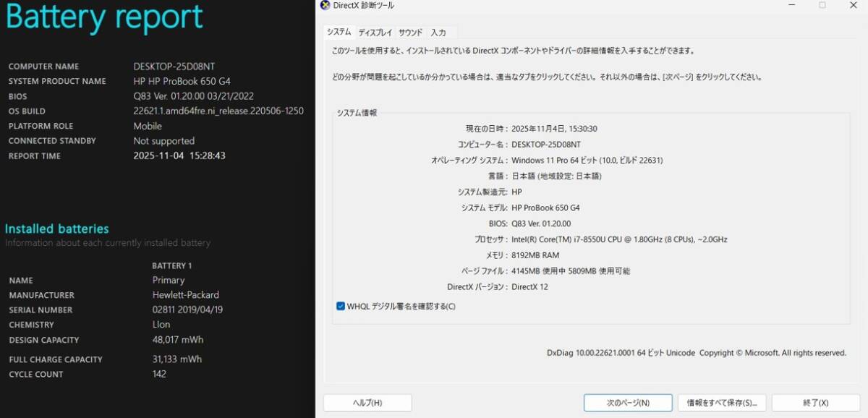Open the 入力 tab

coord(438,33)
